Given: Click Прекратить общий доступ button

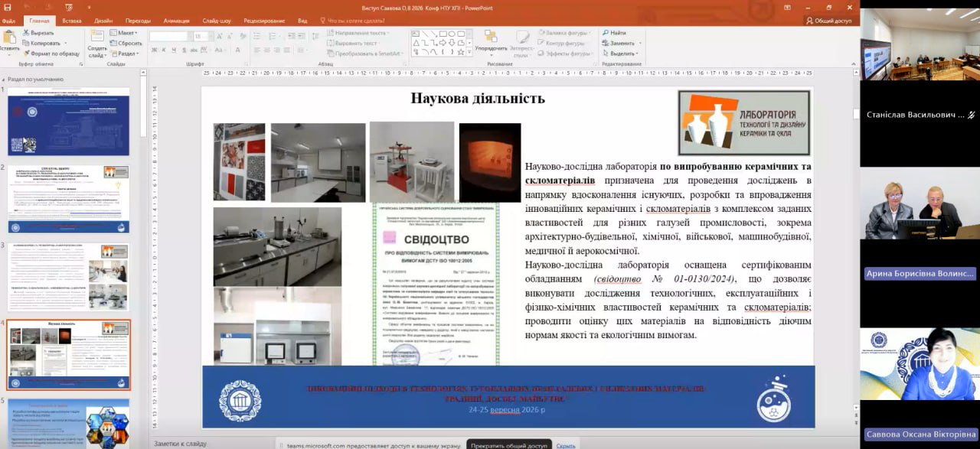Looking at the screenshot, I should click(508, 444).
